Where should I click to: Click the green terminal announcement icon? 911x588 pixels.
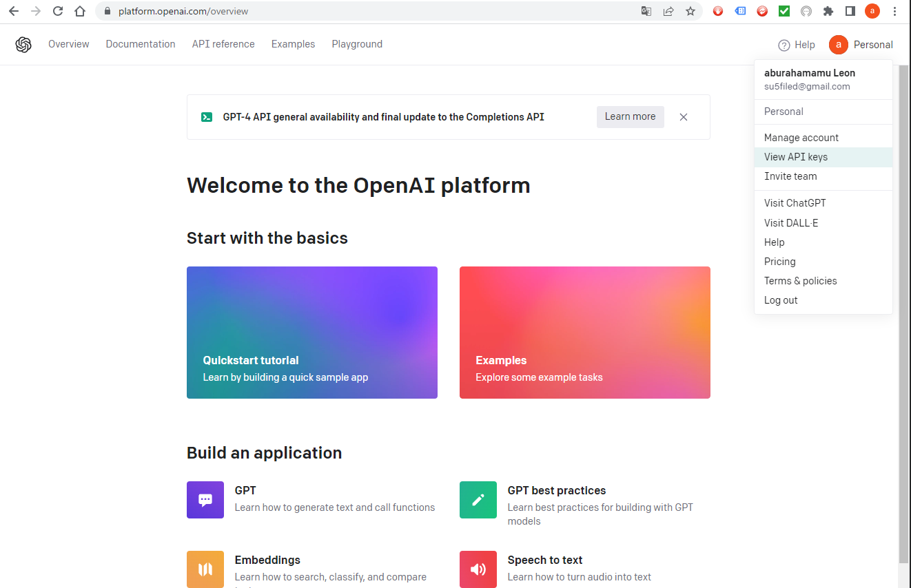click(x=207, y=117)
